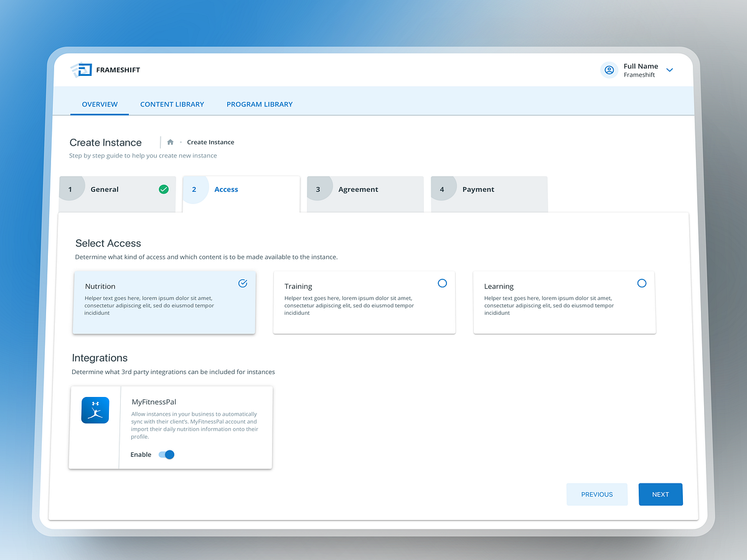The height and width of the screenshot is (560, 747).
Task: Click the PREVIOUS button
Action: pos(597,494)
